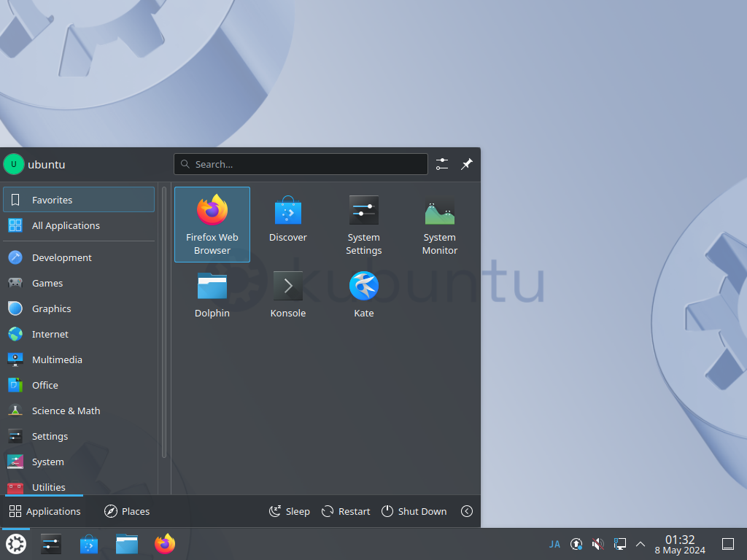Select the Favorites category

click(79, 200)
